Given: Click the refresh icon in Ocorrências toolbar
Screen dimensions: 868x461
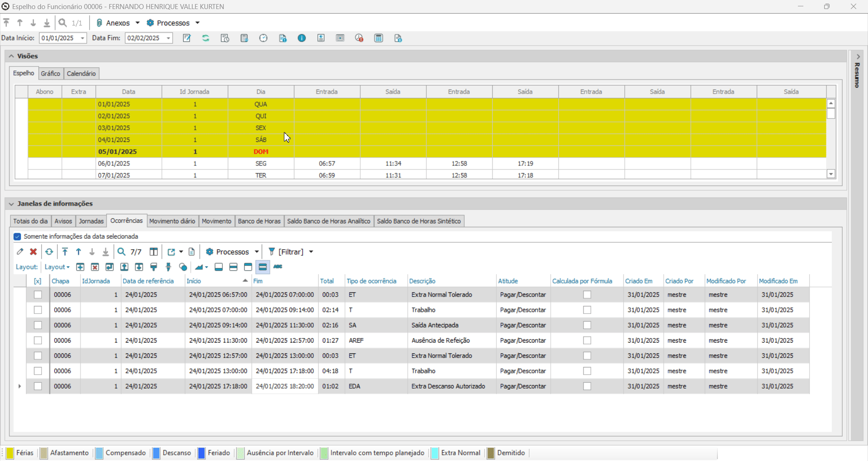Looking at the screenshot, I should tap(49, 252).
